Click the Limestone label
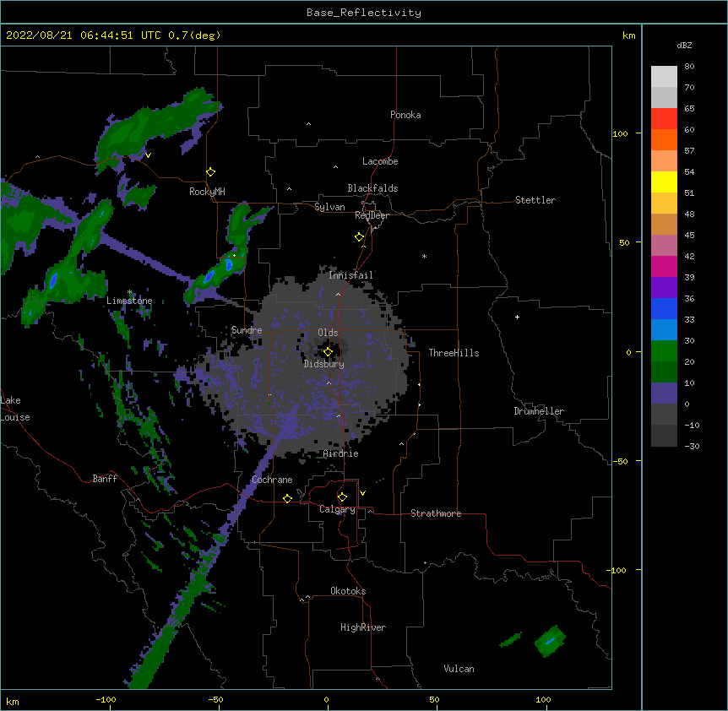 129,301
